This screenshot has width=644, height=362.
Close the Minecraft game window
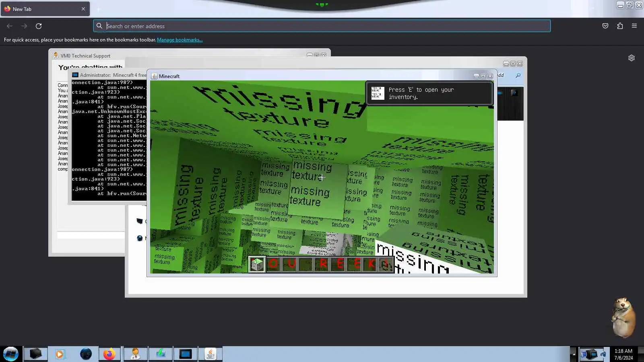490,76
